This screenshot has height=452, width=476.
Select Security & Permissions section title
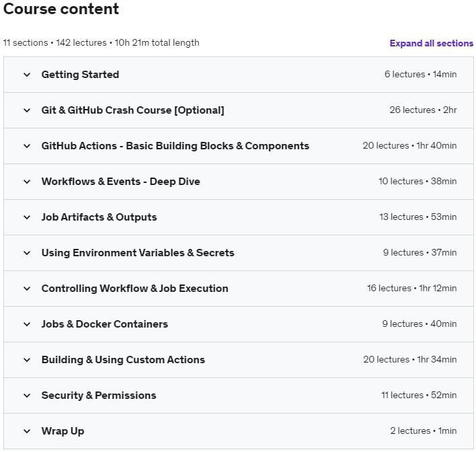[x=98, y=396]
